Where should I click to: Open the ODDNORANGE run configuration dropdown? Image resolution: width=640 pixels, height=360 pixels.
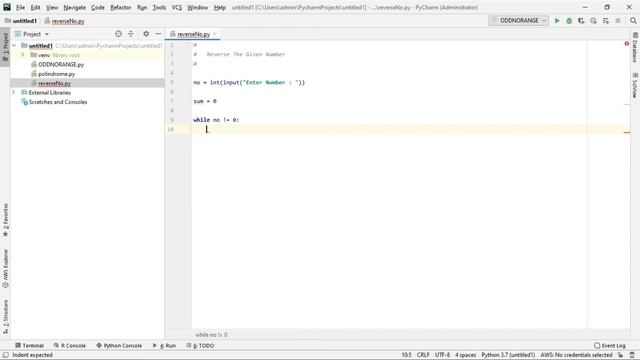pyautogui.click(x=518, y=20)
